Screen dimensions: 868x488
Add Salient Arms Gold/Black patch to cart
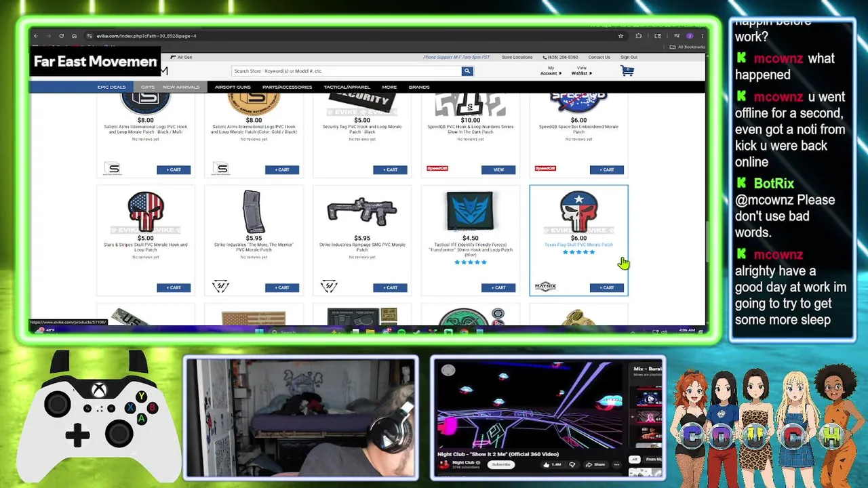(x=282, y=169)
